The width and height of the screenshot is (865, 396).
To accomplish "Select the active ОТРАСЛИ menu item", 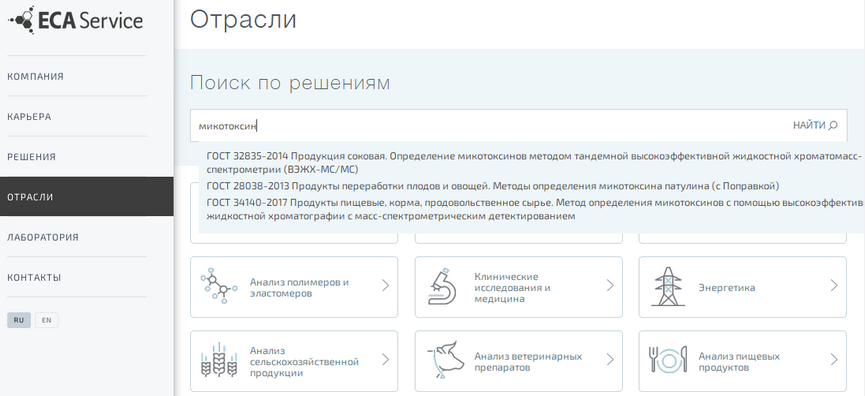I will [x=87, y=197].
